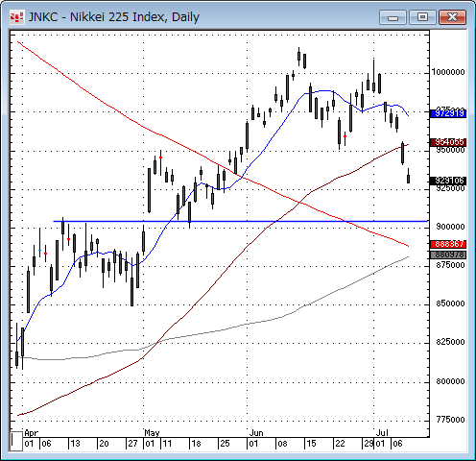Image resolution: width=476 pixels, height=461 pixels.
Task: Click the 850000 price axis label
Action: [450, 303]
